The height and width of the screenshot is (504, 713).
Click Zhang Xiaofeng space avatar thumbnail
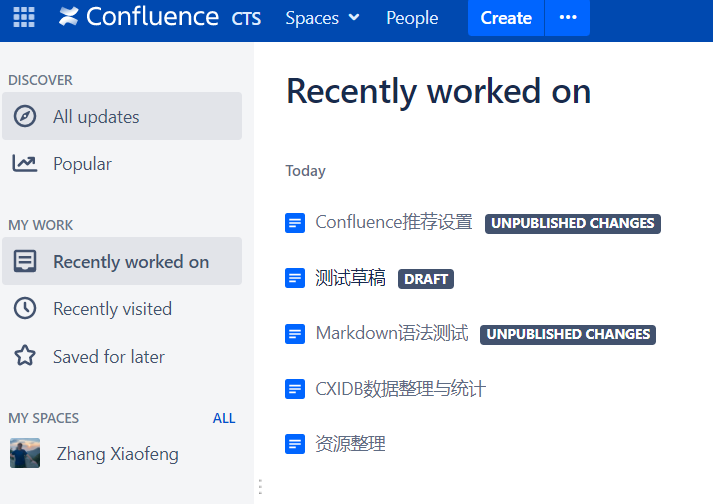point(25,454)
